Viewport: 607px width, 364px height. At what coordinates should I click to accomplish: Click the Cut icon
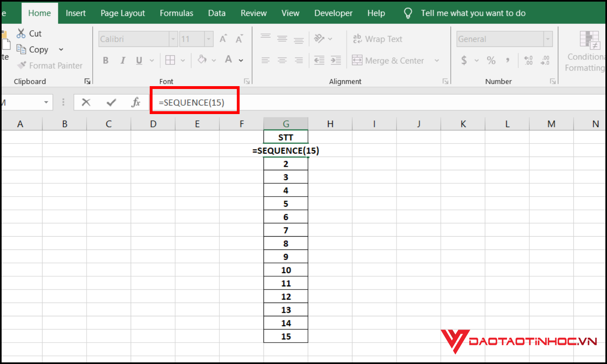[21, 33]
